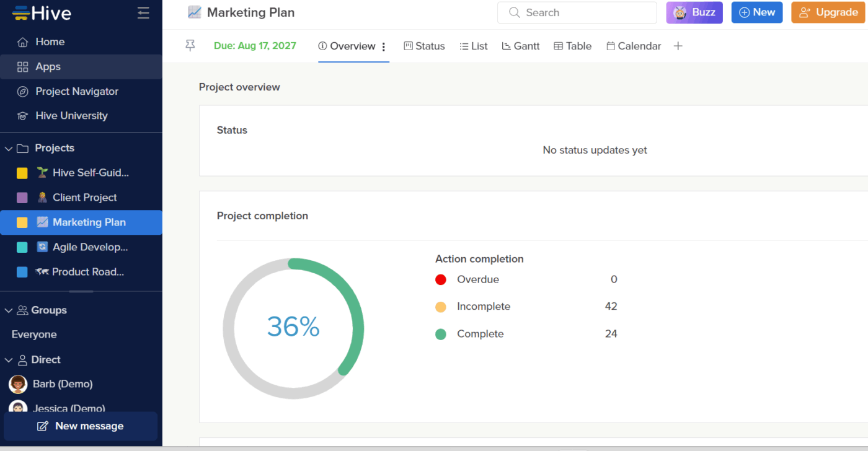Open Buzz with the Buzz button
Screen dimensions: 868x451
click(x=694, y=12)
